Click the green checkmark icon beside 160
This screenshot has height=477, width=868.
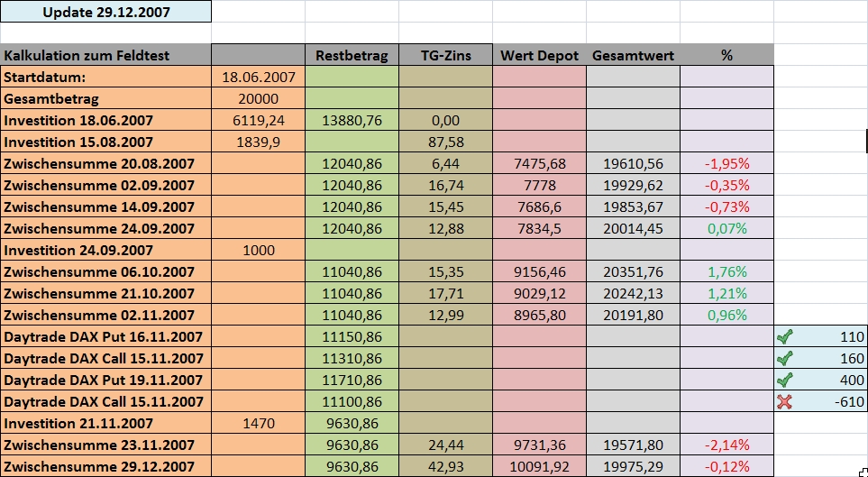coord(784,359)
